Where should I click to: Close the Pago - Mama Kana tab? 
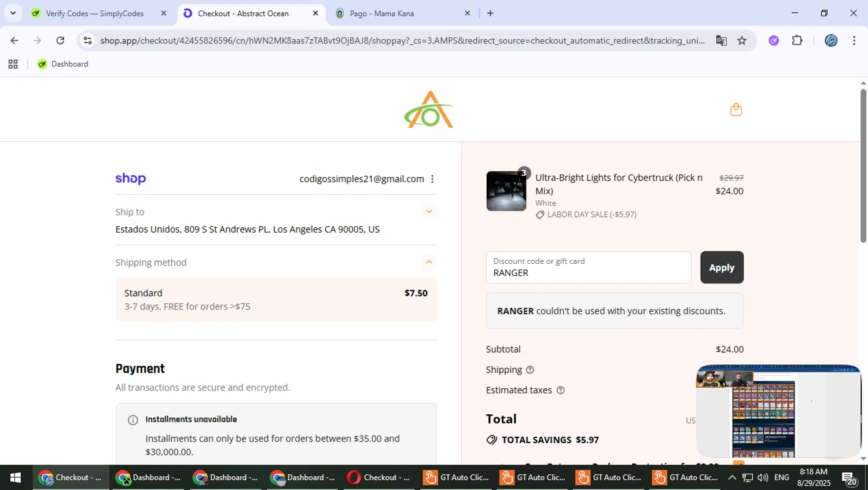468,13
